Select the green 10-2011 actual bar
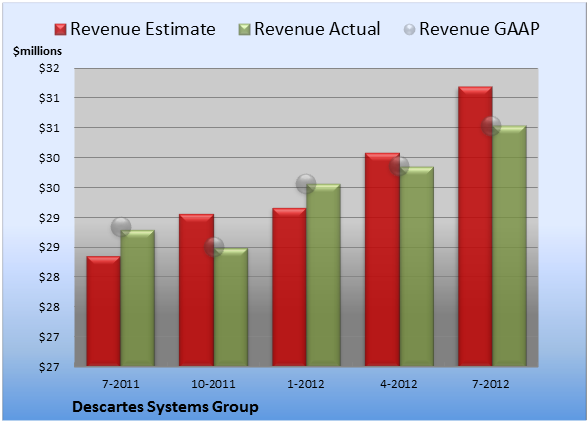 231,307
